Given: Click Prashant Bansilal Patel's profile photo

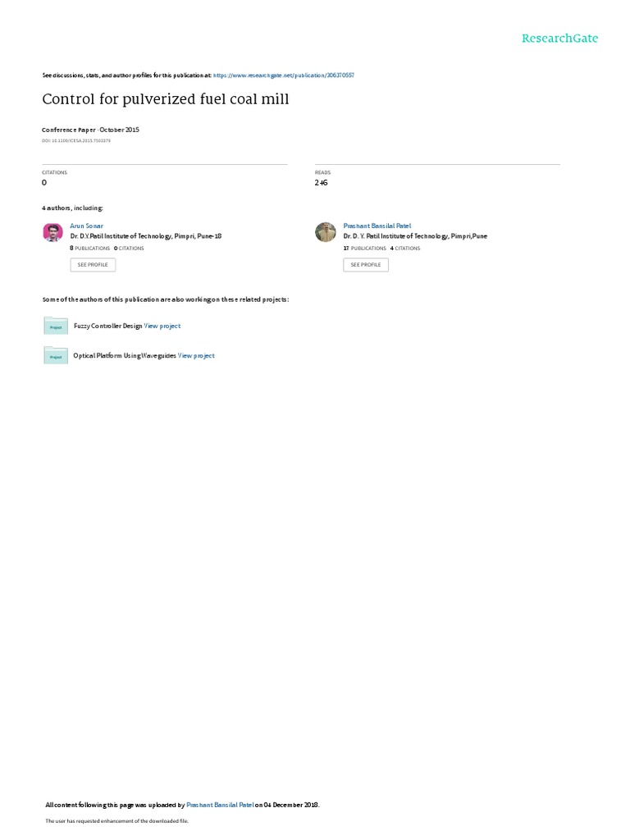Looking at the screenshot, I should click(325, 232).
